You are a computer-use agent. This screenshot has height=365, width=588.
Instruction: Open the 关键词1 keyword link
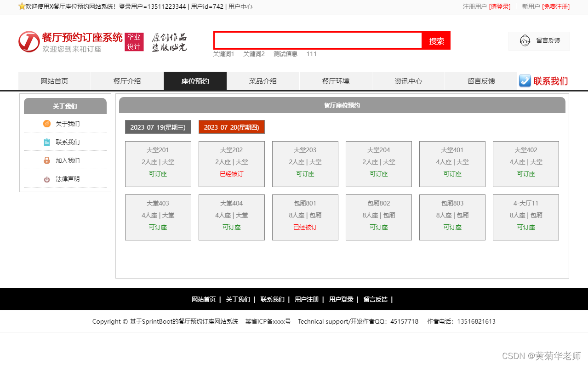click(224, 54)
